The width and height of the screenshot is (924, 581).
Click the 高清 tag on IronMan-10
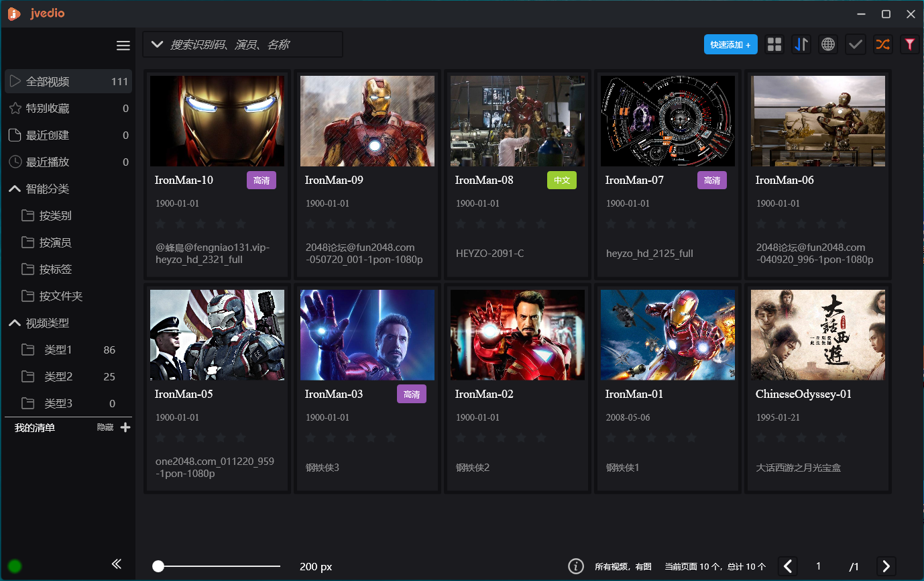262,180
